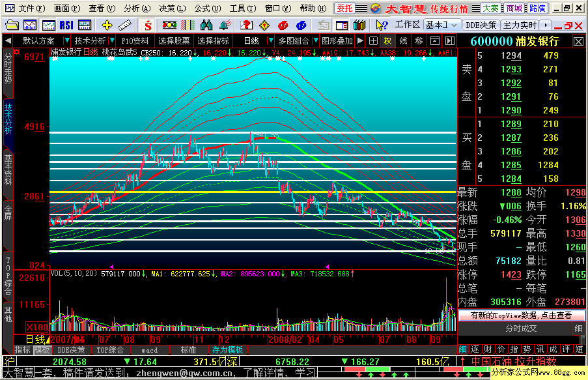
Task: Click the DDE决策 toolbar button
Action: click(481, 25)
